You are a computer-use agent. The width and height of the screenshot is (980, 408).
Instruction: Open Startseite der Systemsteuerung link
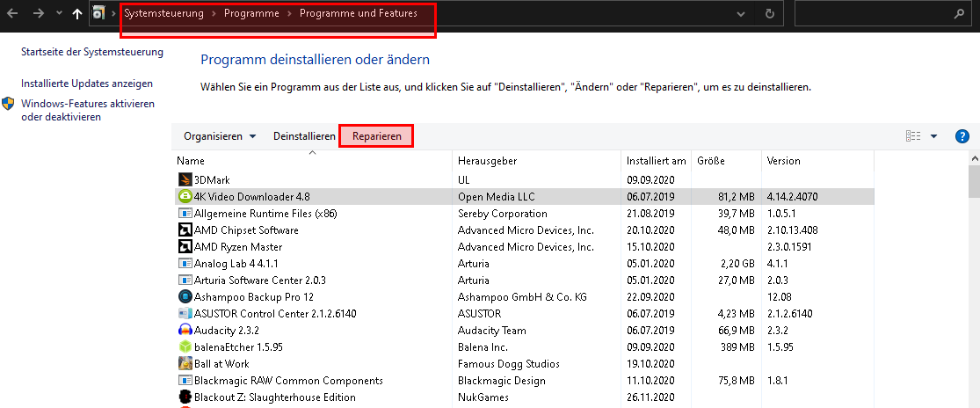(92, 52)
